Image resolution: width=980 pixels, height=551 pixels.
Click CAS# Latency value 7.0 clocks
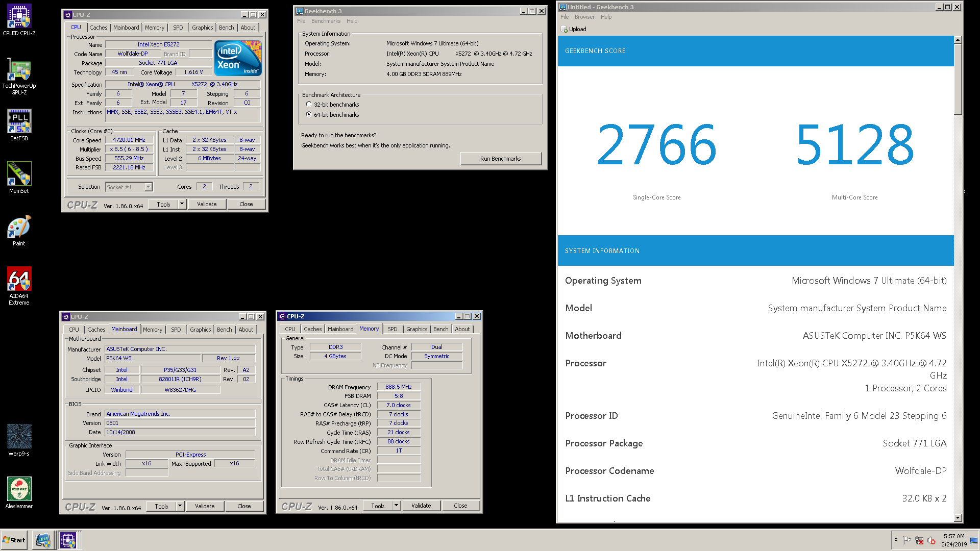coord(399,405)
